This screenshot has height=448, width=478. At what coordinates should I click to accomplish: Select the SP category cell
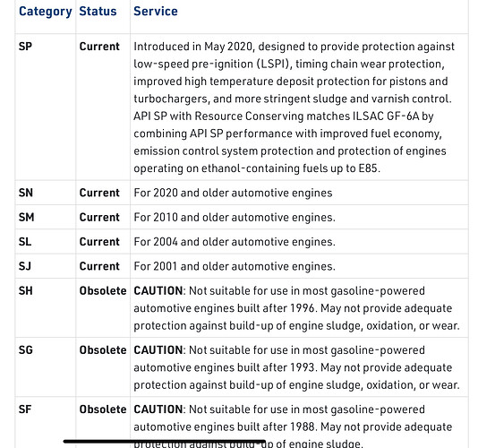(25, 47)
